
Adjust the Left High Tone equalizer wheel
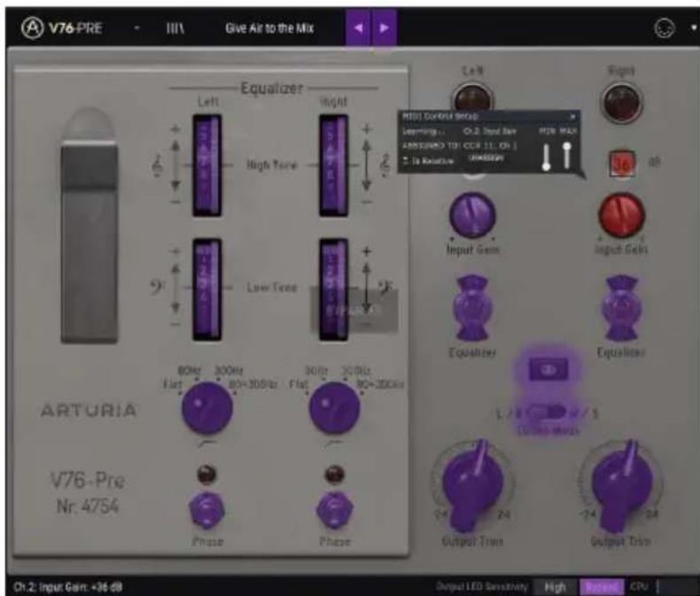[206, 166]
